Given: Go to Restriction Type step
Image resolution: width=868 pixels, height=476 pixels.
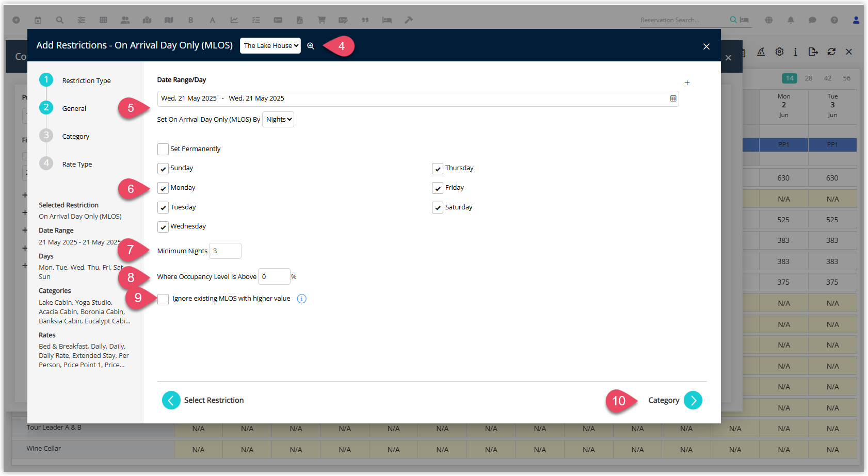Looking at the screenshot, I should click(x=75, y=80).
